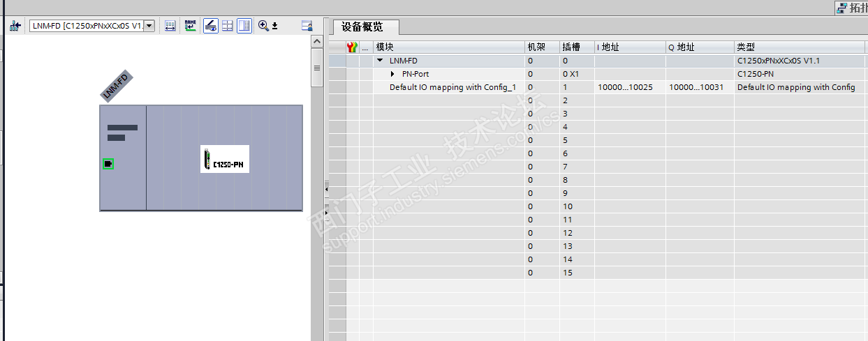Viewport: 868px width, 341px height.
Task: Click the zoom magnifier icon
Action: pos(263,26)
